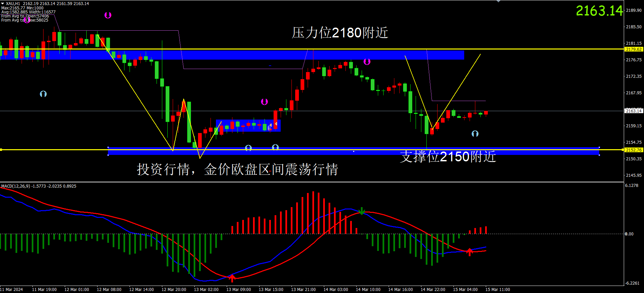
Task: Select the small blue consolidation rectangle
Action: tap(248, 126)
